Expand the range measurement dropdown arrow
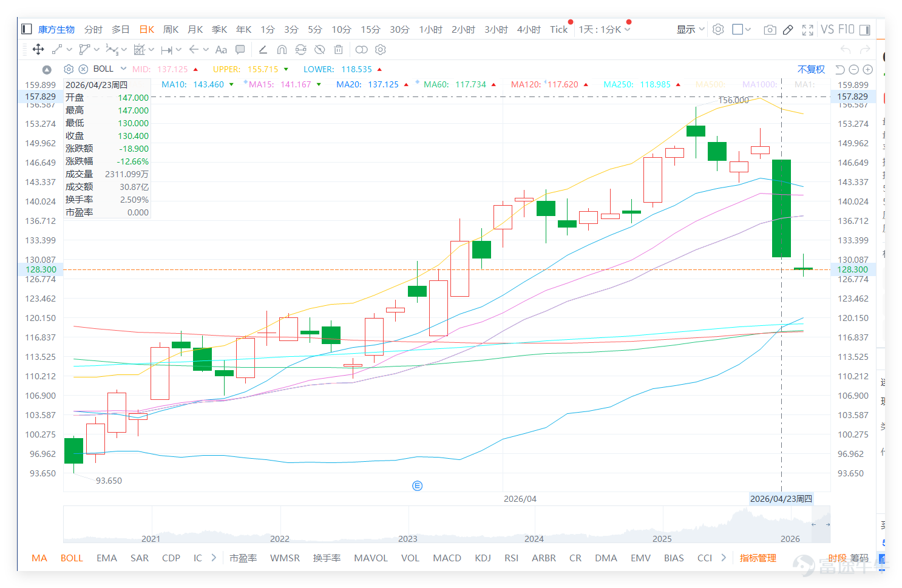Viewport: 902px width, 588px height. (178, 50)
